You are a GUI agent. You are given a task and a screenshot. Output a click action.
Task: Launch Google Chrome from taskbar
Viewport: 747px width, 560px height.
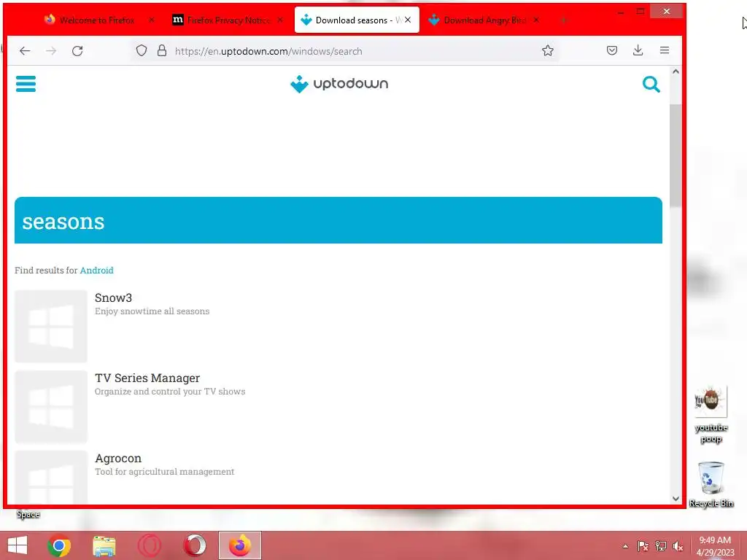coord(59,545)
